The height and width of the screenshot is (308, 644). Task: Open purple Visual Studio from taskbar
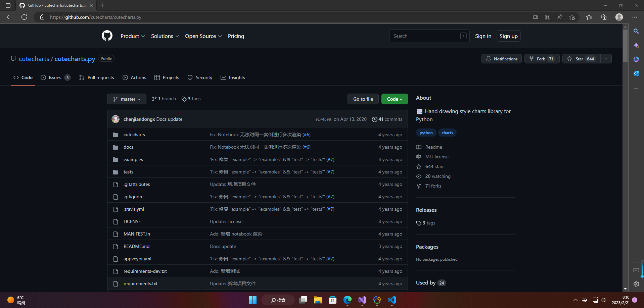[x=362, y=300]
